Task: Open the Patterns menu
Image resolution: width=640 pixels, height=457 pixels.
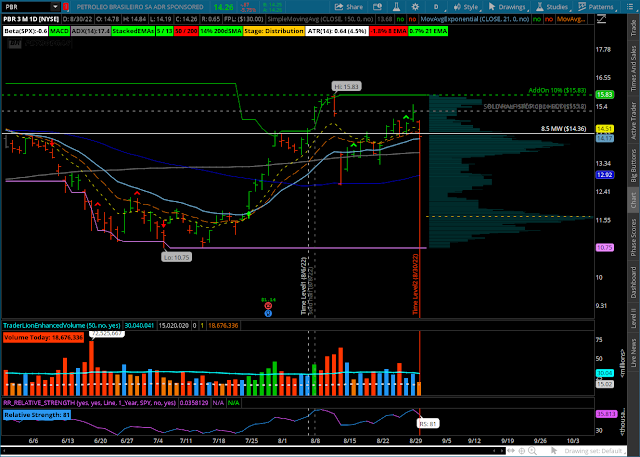Action: (x=596, y=7)
